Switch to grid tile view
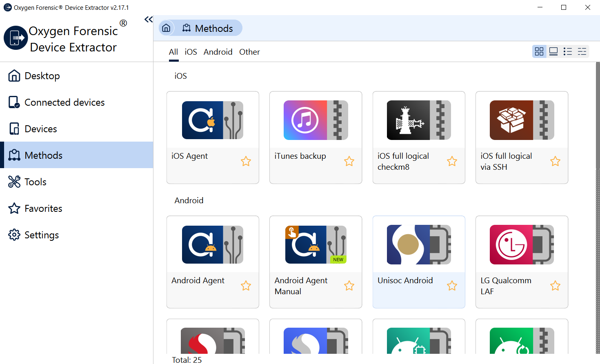This screenshot has width=600, height=364. click(x=539, y=51)
